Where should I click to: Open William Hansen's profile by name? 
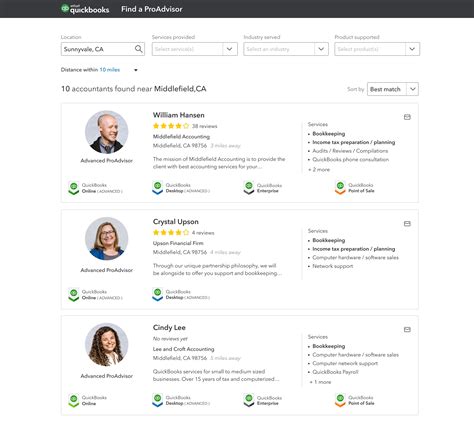179,115
